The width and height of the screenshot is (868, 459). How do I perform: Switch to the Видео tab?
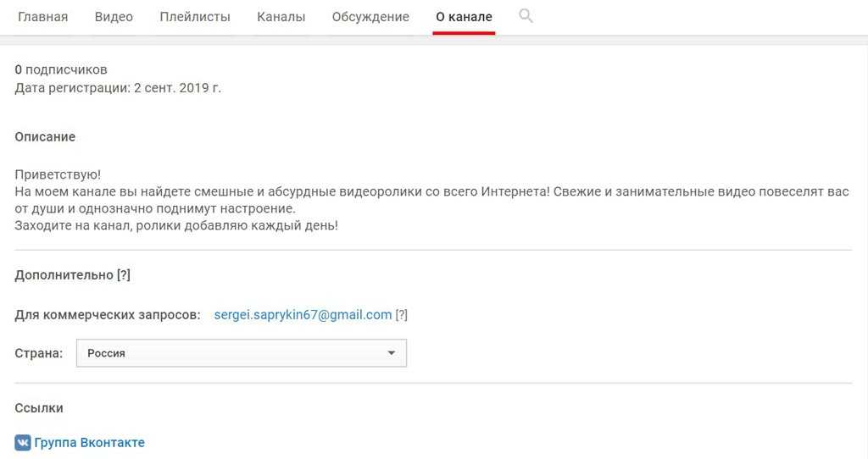(x=114, y=17)
